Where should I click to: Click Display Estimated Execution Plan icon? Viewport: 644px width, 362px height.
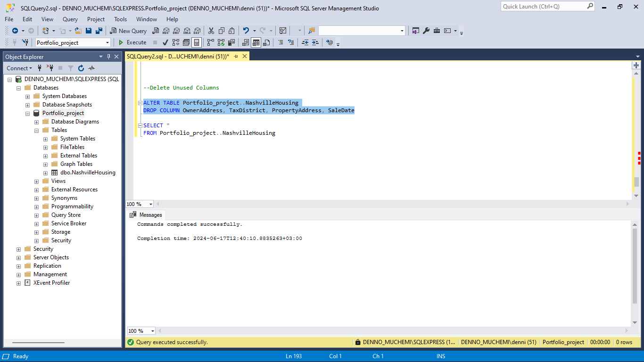176,42
